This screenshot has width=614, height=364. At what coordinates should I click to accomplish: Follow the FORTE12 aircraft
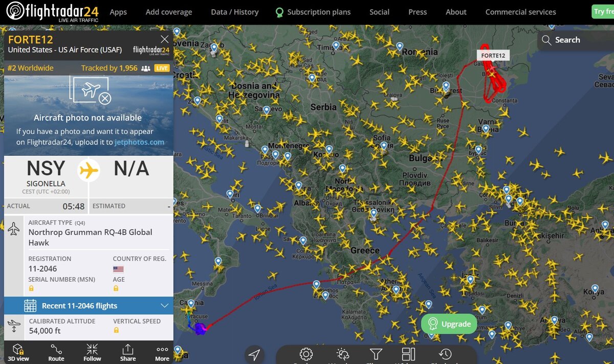92,352
